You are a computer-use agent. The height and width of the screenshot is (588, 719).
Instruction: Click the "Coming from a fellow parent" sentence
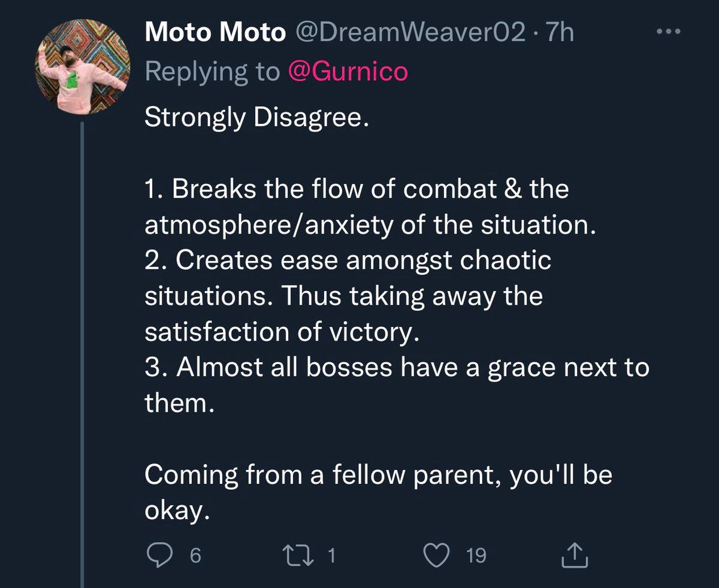click(377, 474)
